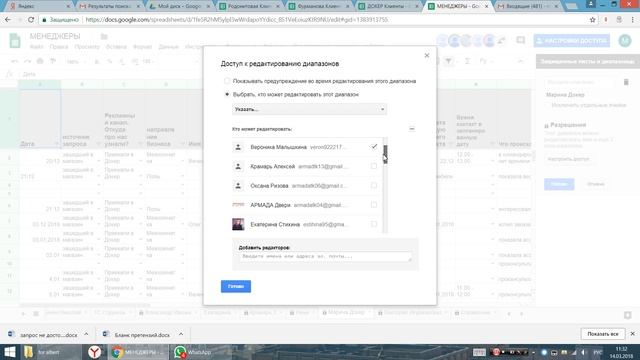
Task: Click the dialog title 'Доступ к редактированию диапазонов'
Action: point(280,64)
